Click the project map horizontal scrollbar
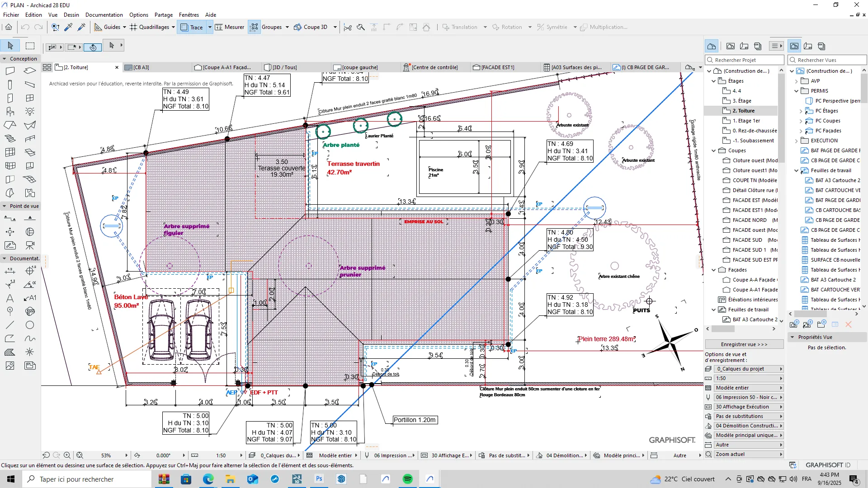 pos(723,329)
